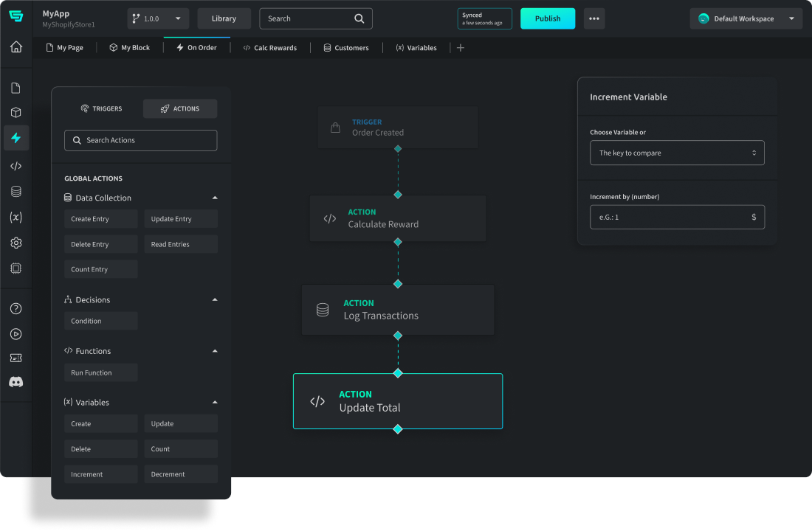The height and width of the screenshot is (531, 812).
Task: Add the Variables Delete action
Action: (100, 448)
